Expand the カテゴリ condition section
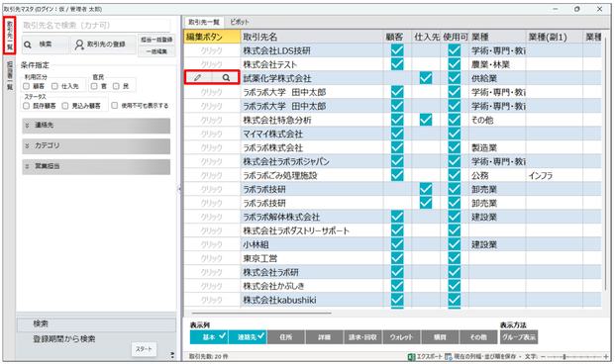 [x=96, y=146]
